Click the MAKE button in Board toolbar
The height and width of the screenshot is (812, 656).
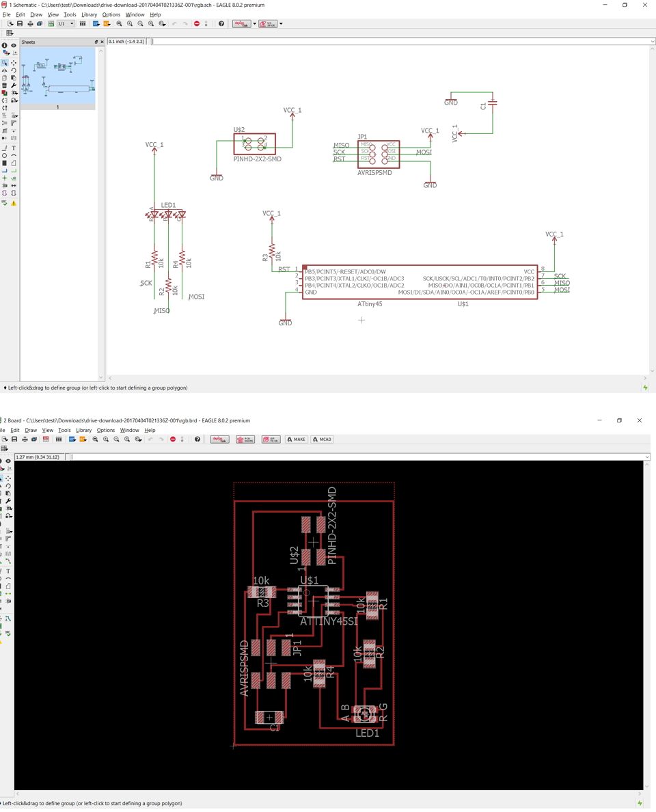click(296, 439)
